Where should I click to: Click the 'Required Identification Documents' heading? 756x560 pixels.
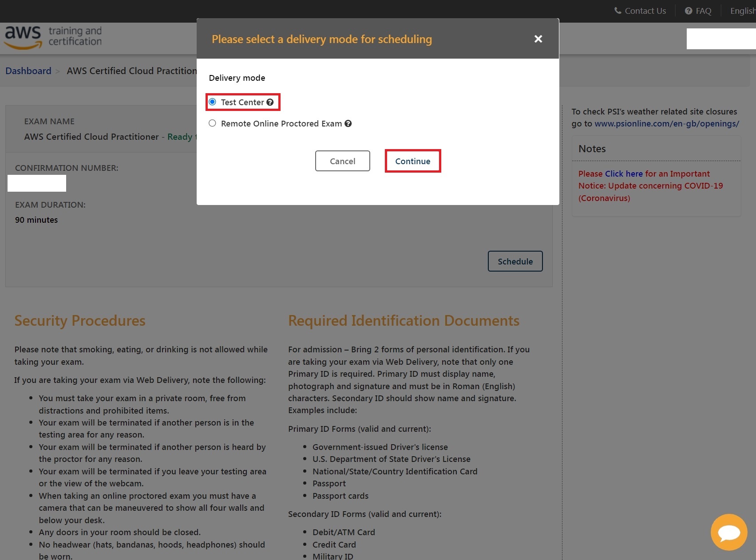coord(404,320)
